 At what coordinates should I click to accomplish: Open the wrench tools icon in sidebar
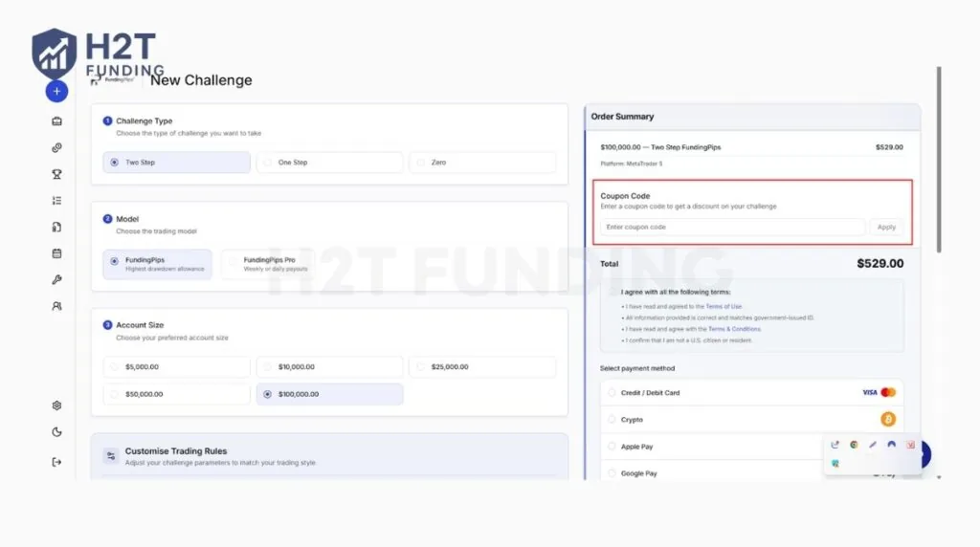(56, 280)
